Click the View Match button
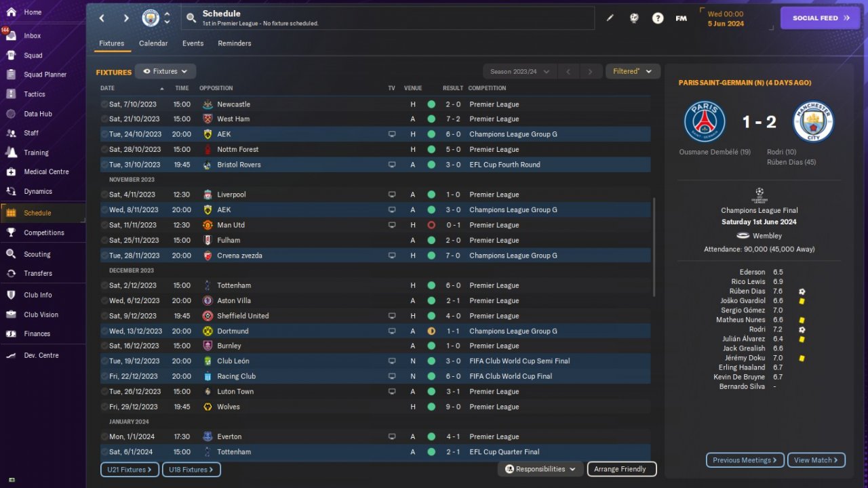Image resolution: width=868 pixels, height=488 pixels. tap(816, 460)
